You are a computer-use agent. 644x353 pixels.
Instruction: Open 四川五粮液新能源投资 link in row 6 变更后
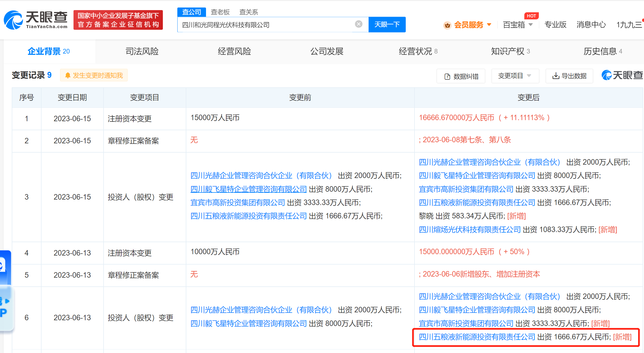coord(477,337)
